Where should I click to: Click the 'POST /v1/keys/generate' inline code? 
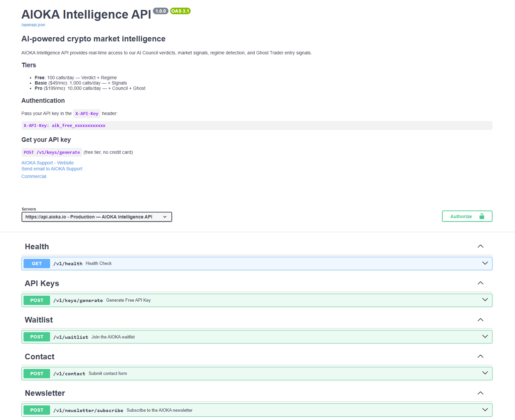[52, 152]
